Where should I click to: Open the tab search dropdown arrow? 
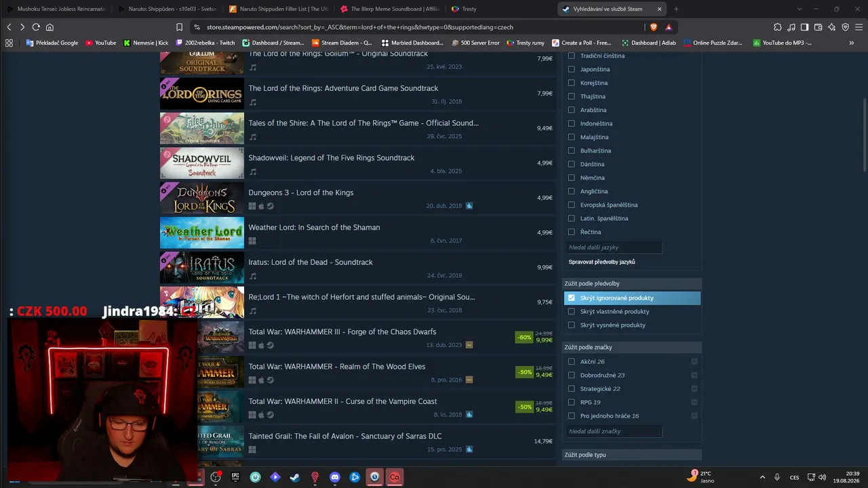pyautogui.click(x=800, y=9)
